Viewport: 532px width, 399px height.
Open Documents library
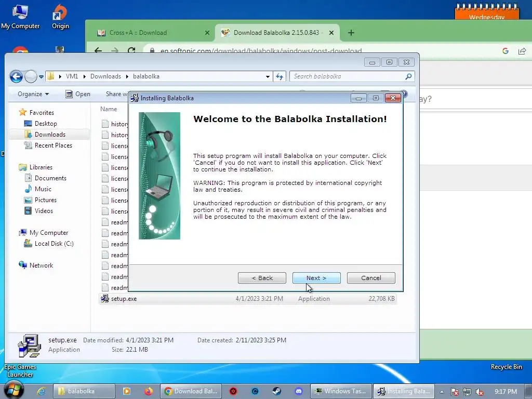click(x=50, y=178)
